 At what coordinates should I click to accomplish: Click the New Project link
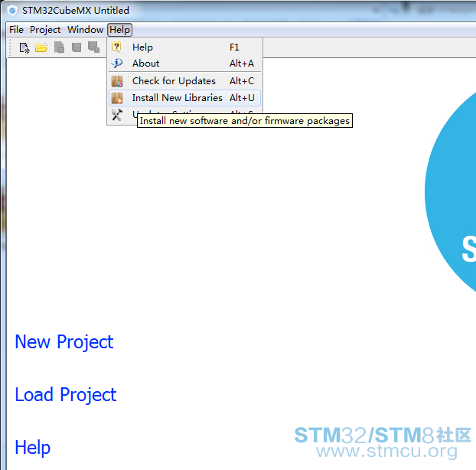tap(64, 342)
